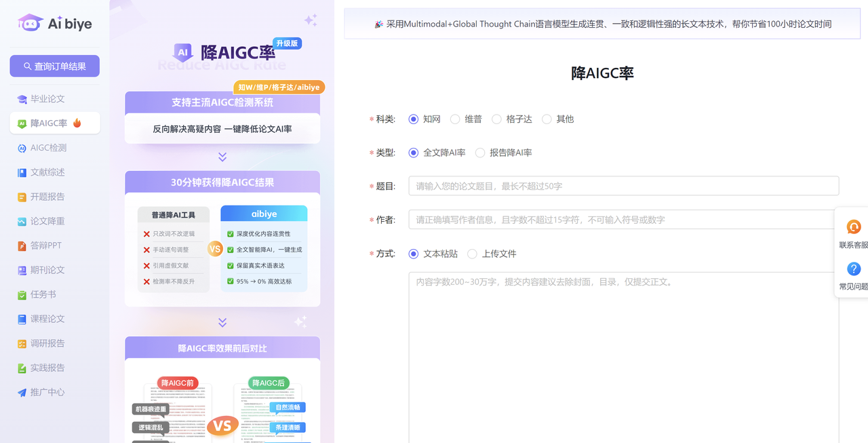Click the 自然流畅 blue tag
Screen dimensions: 868x443
(x=288, y=408)
